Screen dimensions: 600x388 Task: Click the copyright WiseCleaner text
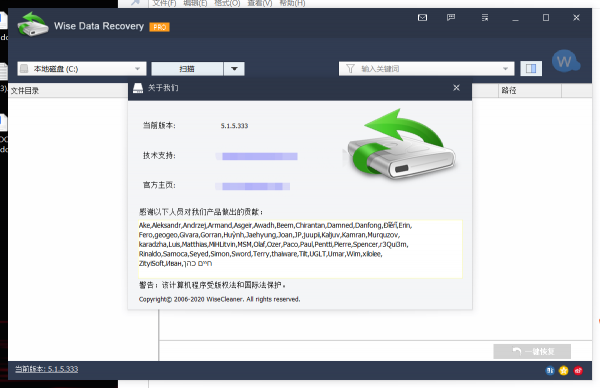point(219,299)
